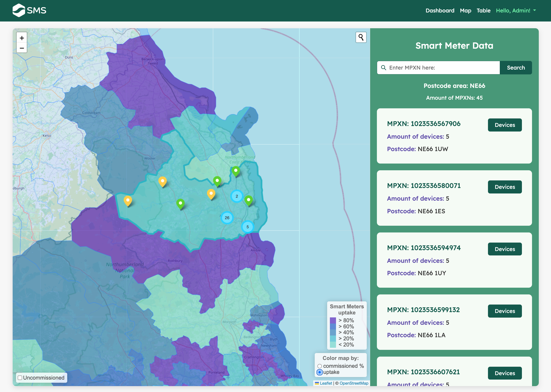The image size is (551, 392).
Task: Click the cluster marker labeled 5
Action: click(x=247, y=227)
